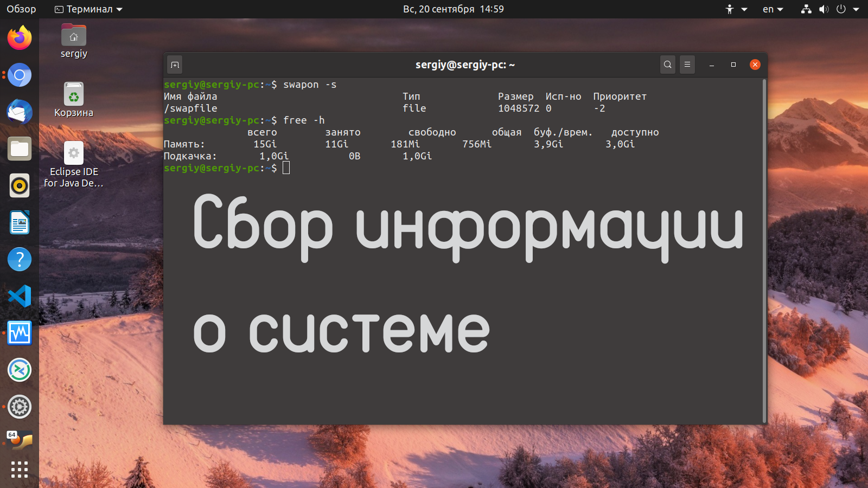
Task: Open the Обзор activities overview
Action: [21, 9]
